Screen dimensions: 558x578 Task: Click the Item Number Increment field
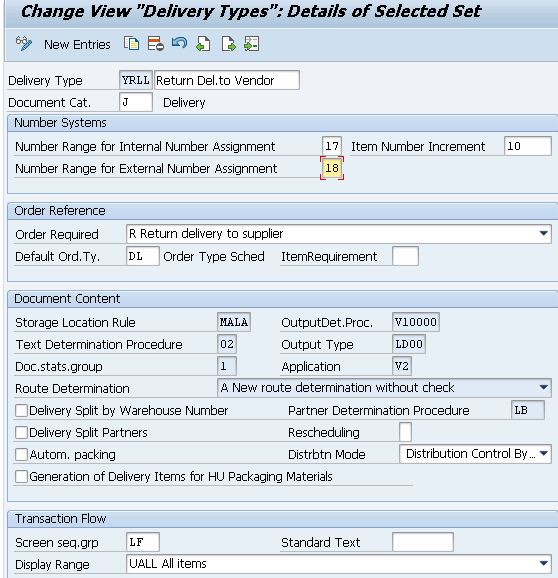click(527, 146)
